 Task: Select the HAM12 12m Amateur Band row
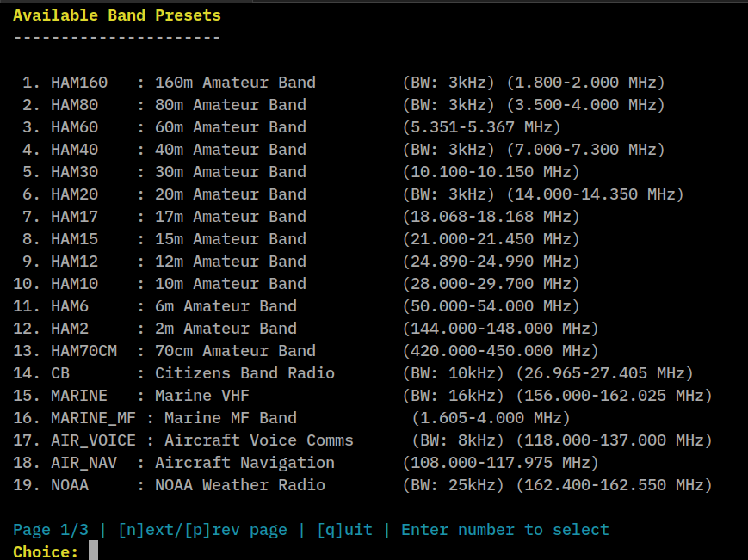(x=301, y=262)
